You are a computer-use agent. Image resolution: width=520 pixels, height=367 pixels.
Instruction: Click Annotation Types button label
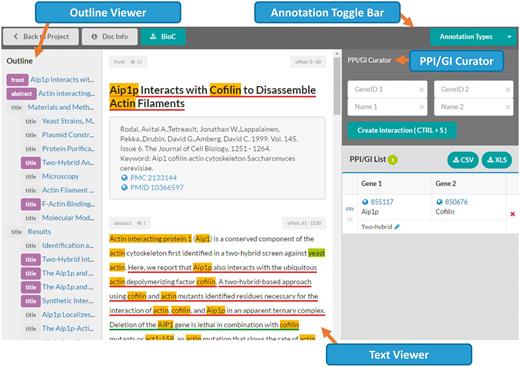(x=466, y=37)
